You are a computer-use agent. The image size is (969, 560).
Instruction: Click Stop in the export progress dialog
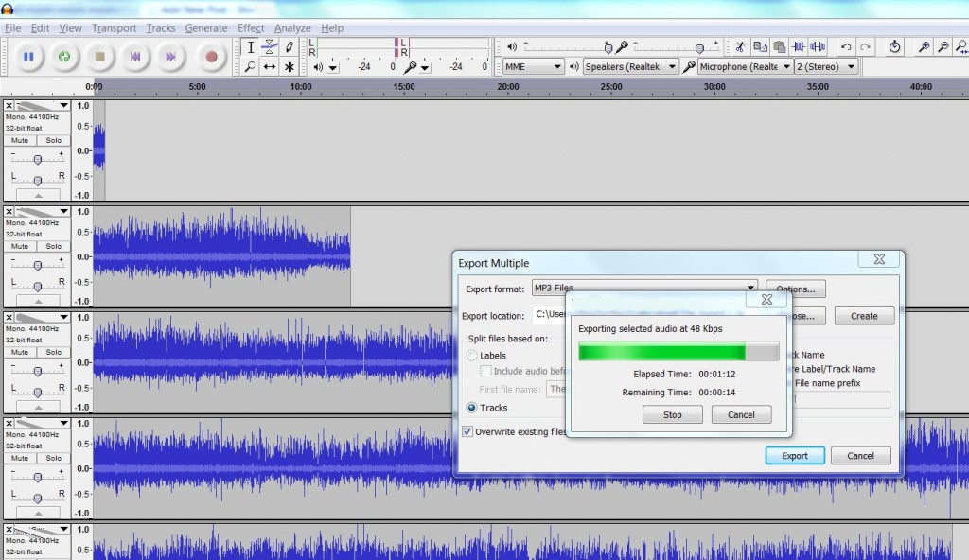click(x=673, y=414)
